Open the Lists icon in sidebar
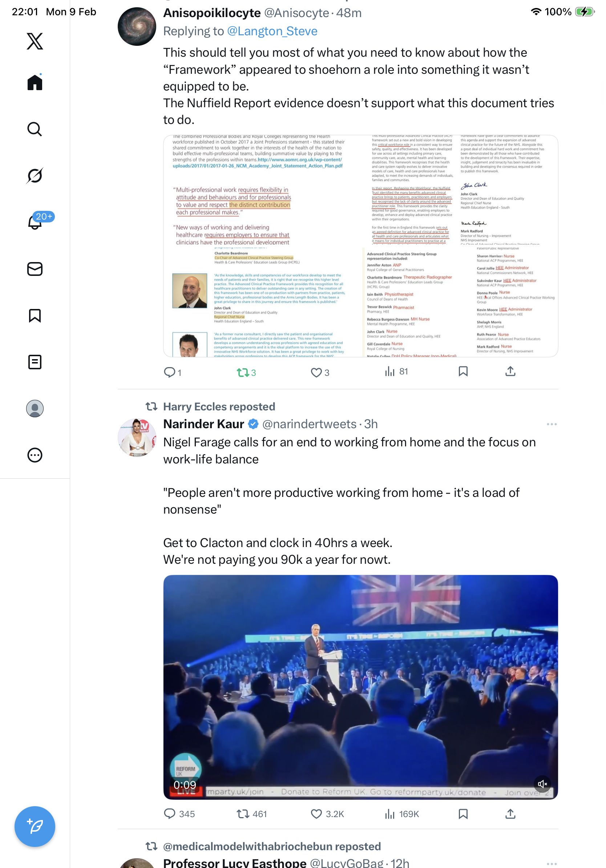The image size is (606, 868). [35, 362]
